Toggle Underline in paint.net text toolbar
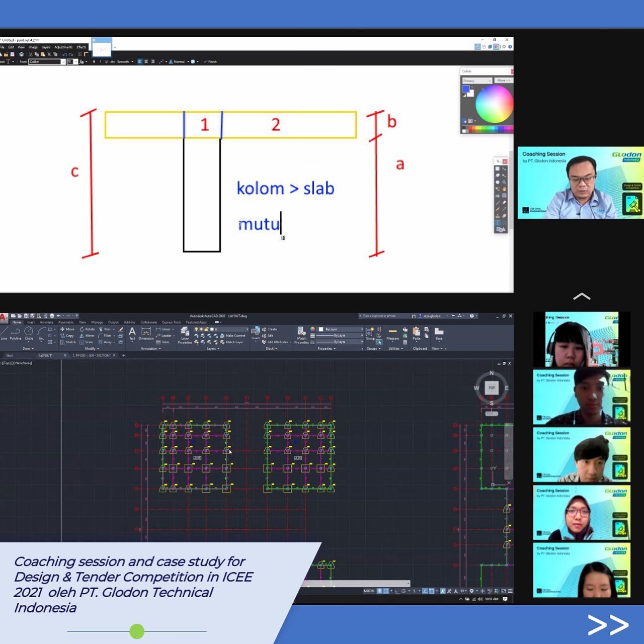 point(106,62)
